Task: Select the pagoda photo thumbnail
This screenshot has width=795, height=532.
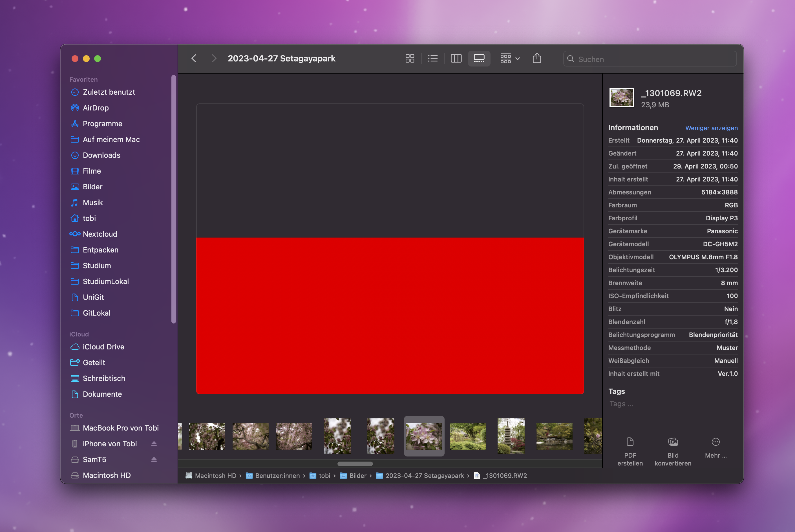Action: click(511, 436)
